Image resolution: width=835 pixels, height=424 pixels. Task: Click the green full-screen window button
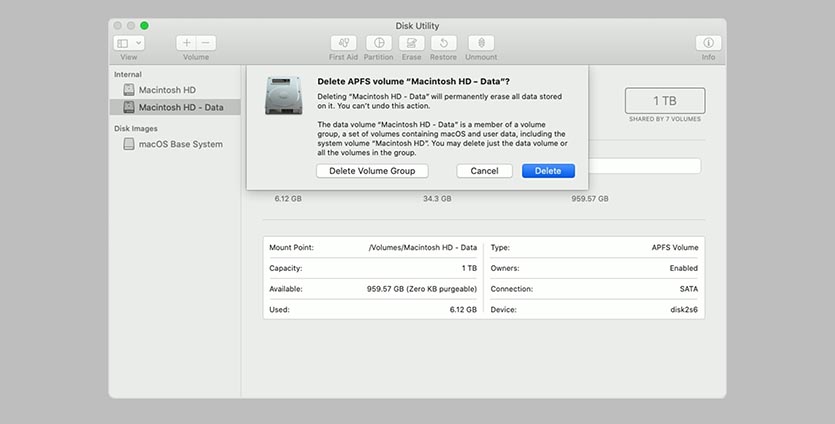(145, 25)
